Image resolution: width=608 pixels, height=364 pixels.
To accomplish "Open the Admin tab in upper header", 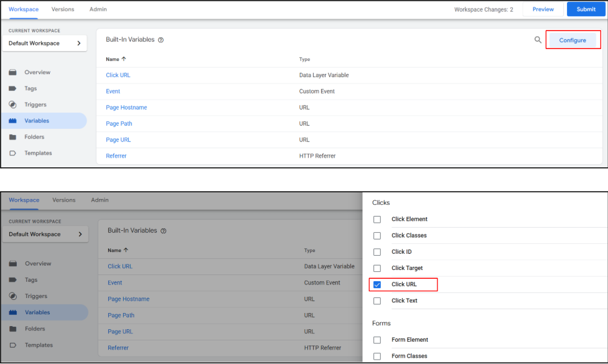I will click(x=98, y=9).
